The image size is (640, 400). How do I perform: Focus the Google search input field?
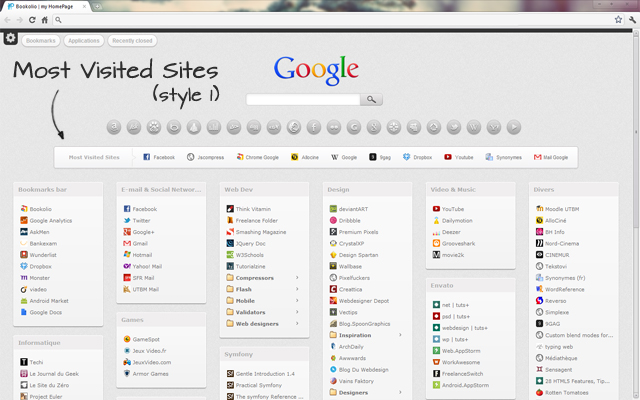click(303, 99)
